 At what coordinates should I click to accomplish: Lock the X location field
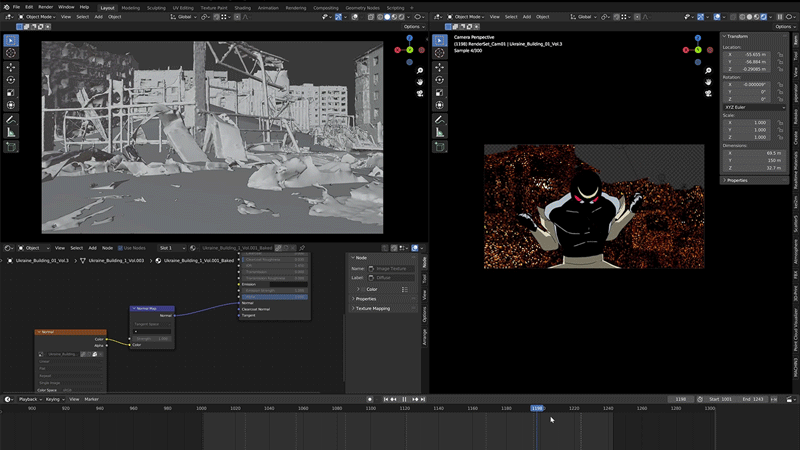coord(780,55)
